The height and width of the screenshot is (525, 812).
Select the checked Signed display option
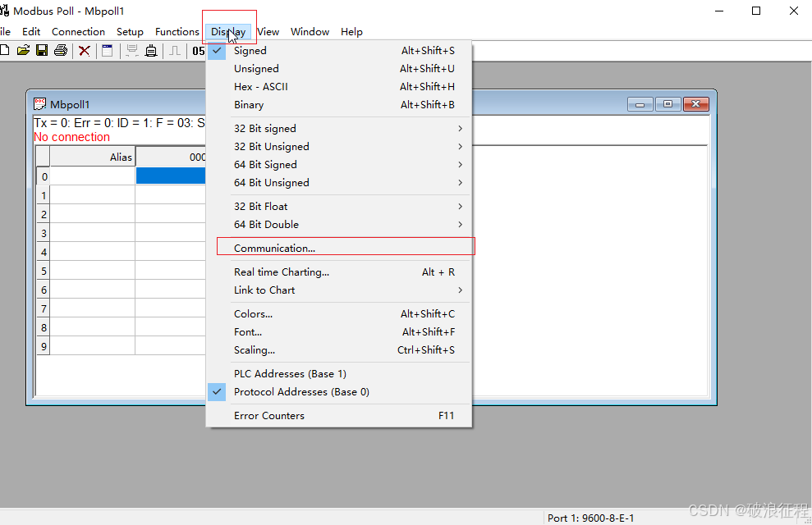tap(339, 51)
